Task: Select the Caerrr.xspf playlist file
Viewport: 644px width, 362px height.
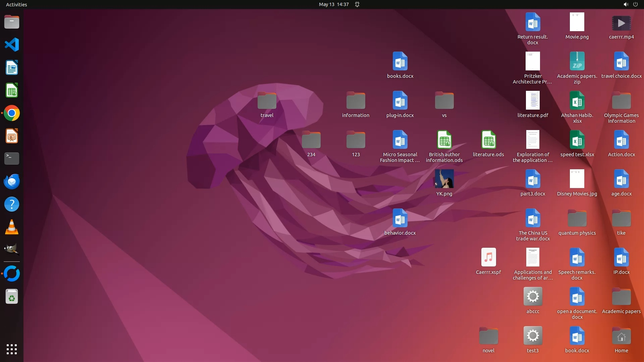Action: point(488,258)
